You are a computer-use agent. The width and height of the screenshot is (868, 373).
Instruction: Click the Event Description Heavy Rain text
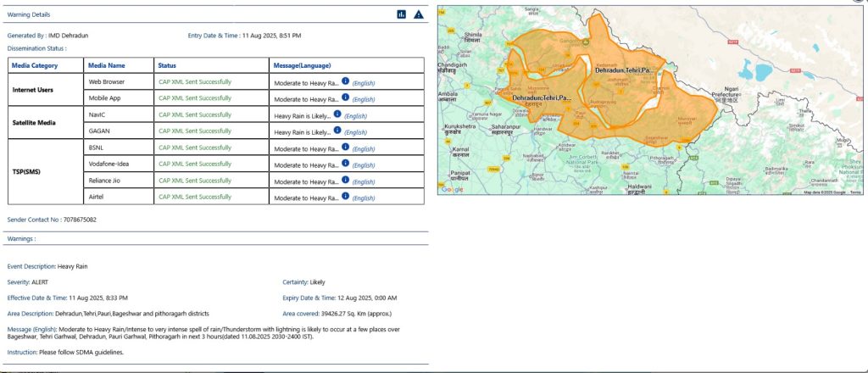click(47, 266)
